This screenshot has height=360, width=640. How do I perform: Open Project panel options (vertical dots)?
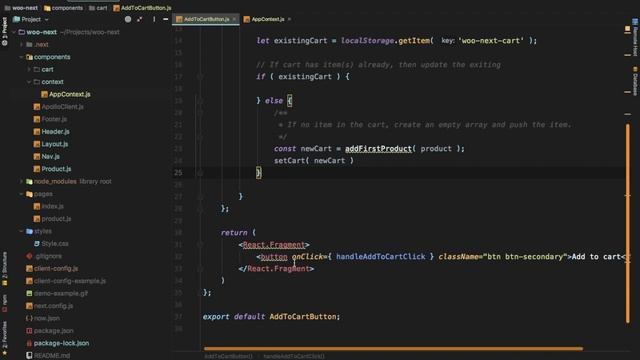[154, 19]
